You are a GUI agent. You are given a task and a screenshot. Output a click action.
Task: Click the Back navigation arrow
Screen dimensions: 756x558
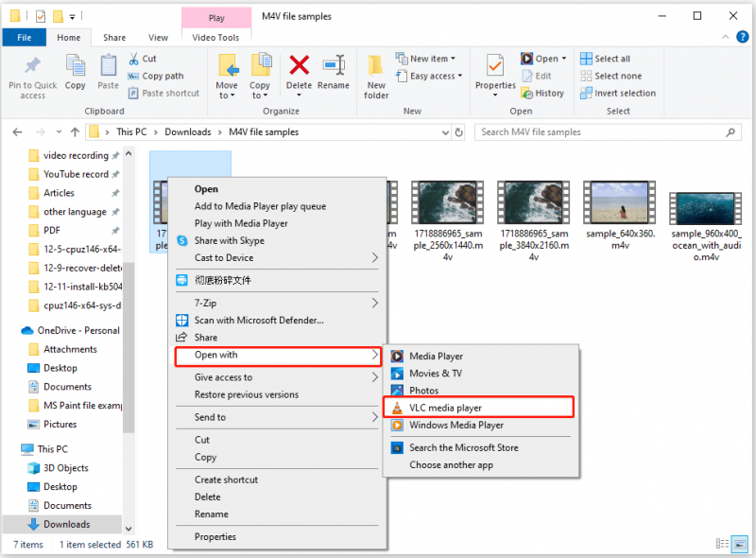coord(17,131)
